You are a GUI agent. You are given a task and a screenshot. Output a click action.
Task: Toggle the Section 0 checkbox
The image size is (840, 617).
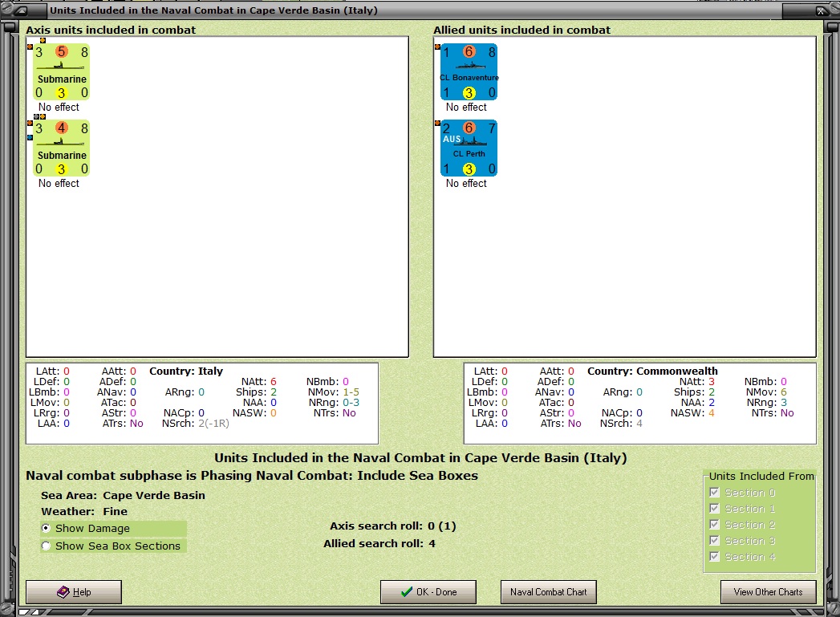(x=714, y=492)
